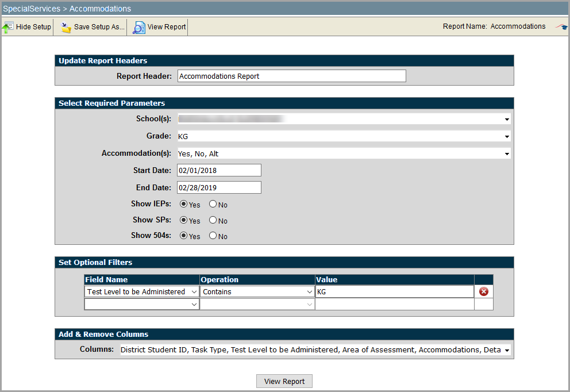Click Accommodations in the breadcrumb
Viewport: 570px width, 392px height.
[101, 9]
